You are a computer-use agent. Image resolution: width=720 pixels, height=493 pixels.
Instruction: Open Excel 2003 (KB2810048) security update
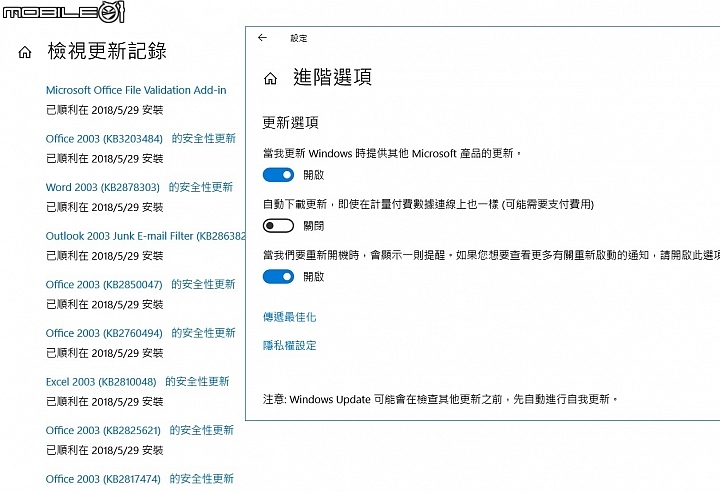click(x=137, y=382)
